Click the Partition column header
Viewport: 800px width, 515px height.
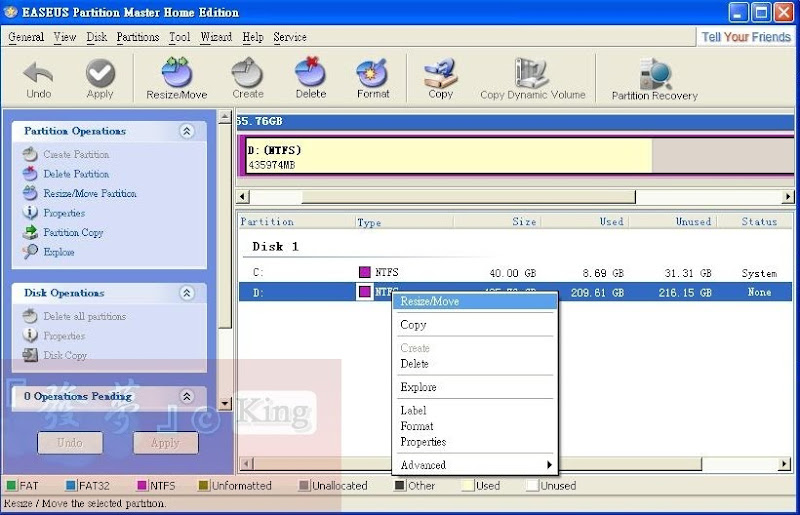point(296,222)
